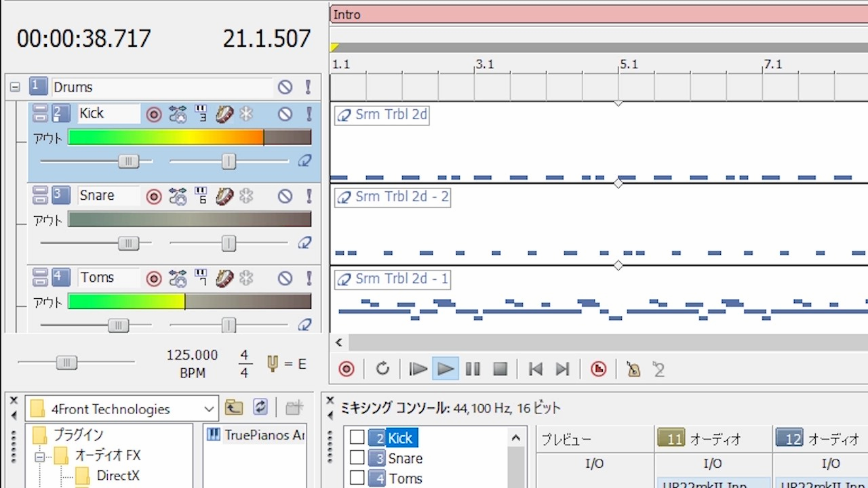This screenshot has height=488, width=868.
Task: Freeze the Kick track with snowflake icon
Action: click(246, 114)
